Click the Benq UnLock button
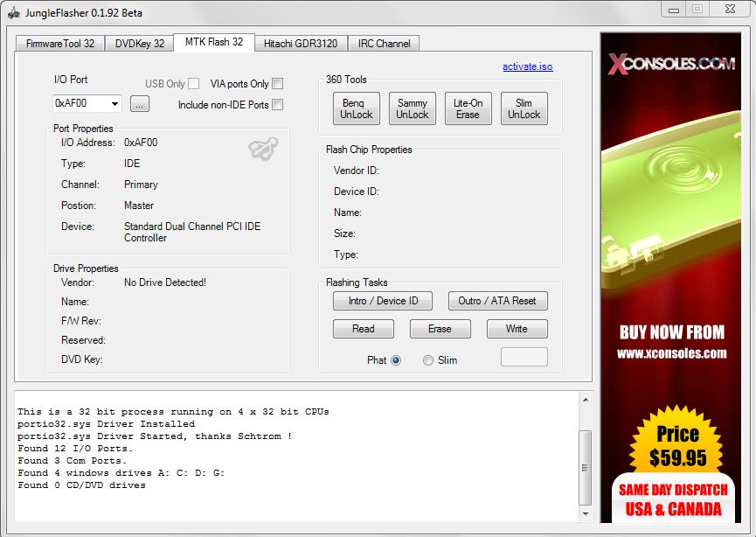The image size is (756, 537). (x=357, y=108)
